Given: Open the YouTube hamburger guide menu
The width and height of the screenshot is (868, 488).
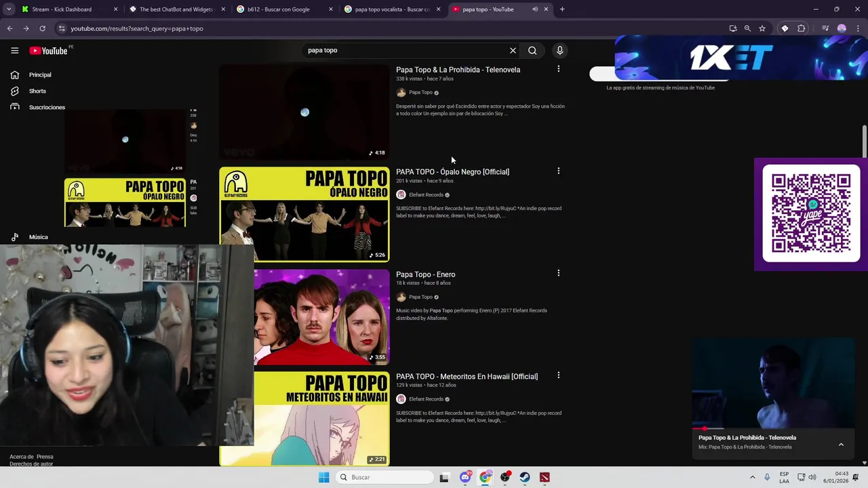Looking at the screenshot, I should (14, 50).
